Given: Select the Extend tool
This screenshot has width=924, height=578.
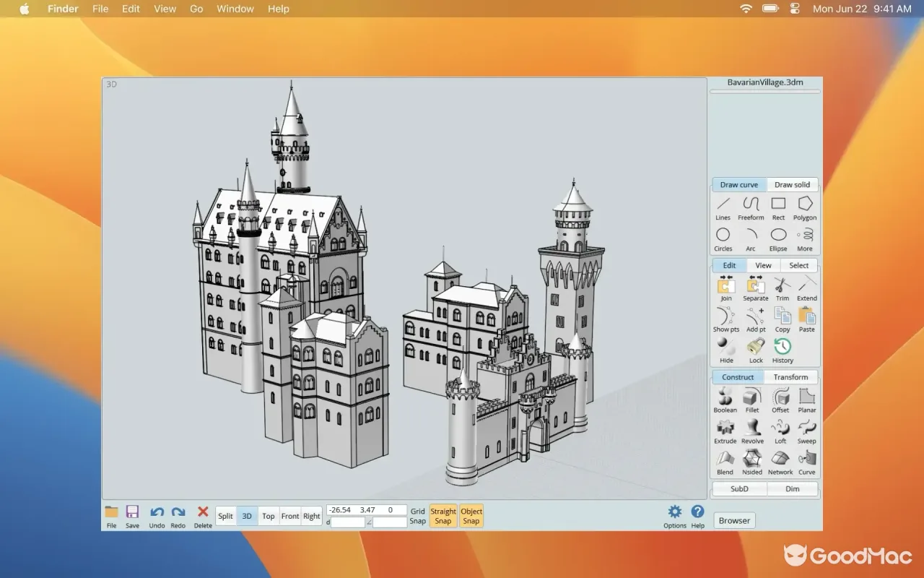Looking at the screenshot, I should tap(807, 289).
